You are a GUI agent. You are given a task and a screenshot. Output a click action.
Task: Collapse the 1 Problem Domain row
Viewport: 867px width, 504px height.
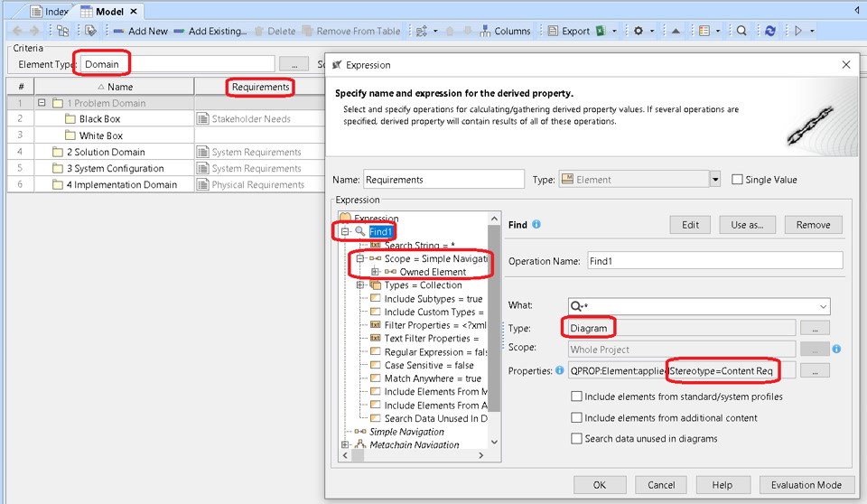click(42, 103)
